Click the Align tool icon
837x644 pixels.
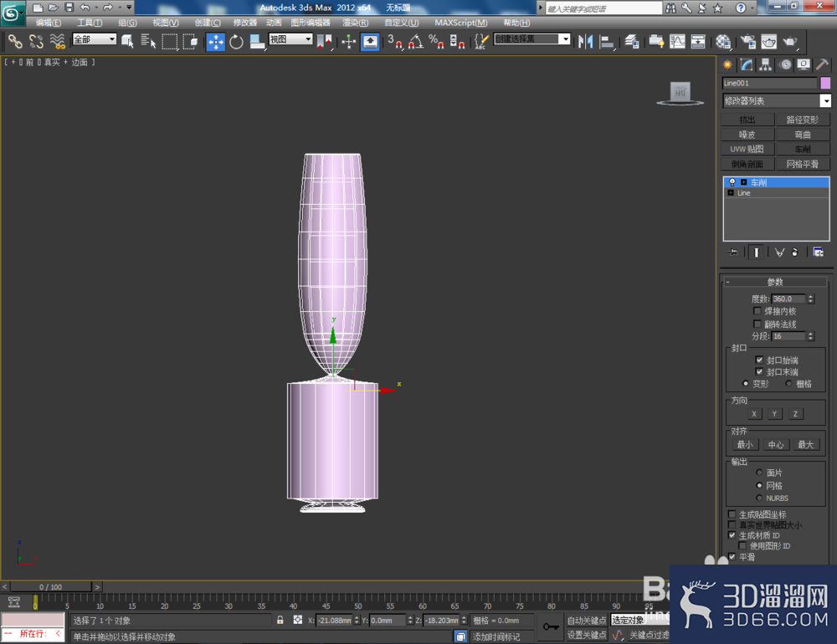(607, 41)
